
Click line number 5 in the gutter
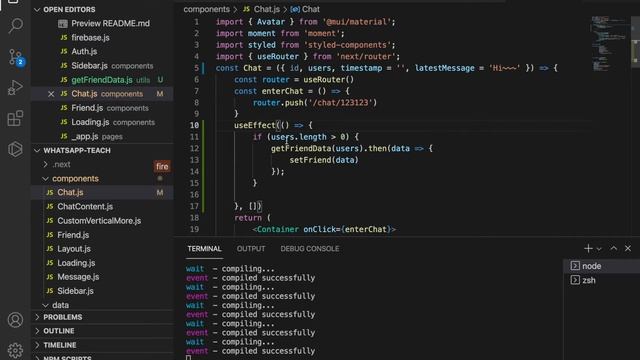tap(196, 68)
